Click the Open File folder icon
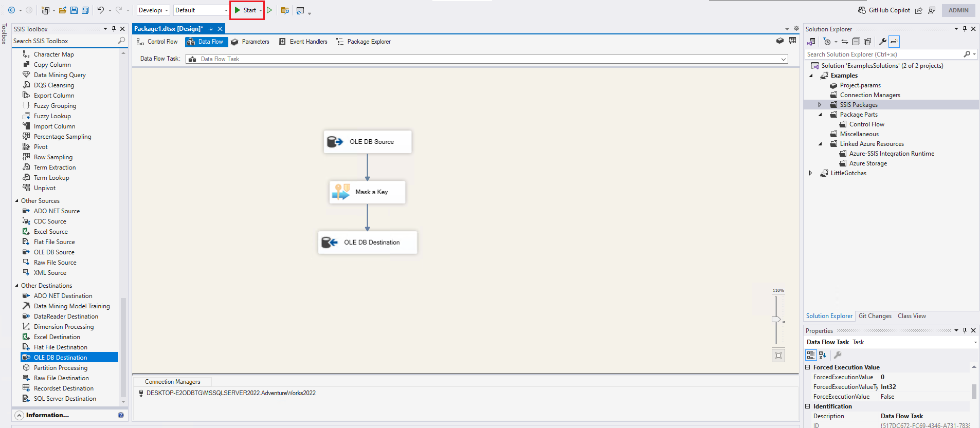 pos(62,10)
